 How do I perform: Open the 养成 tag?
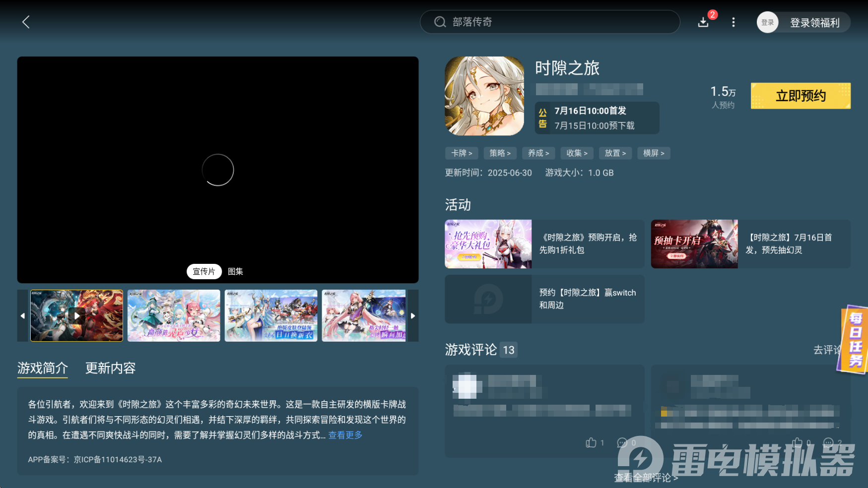[538, 153]
